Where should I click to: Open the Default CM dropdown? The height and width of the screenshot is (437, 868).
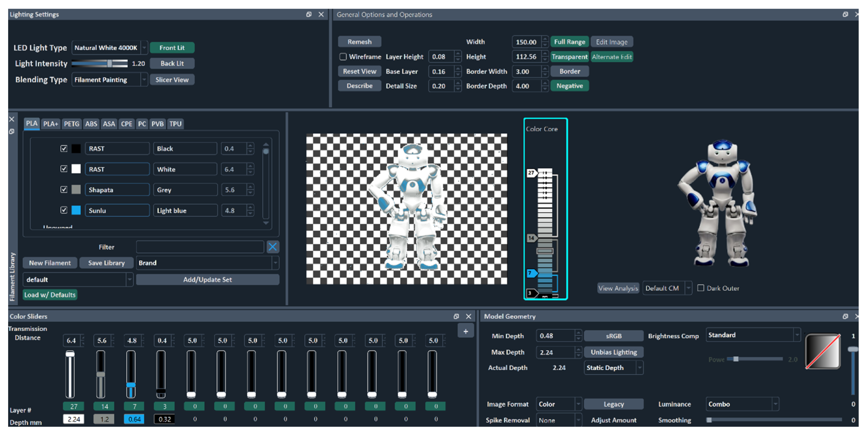688,288
